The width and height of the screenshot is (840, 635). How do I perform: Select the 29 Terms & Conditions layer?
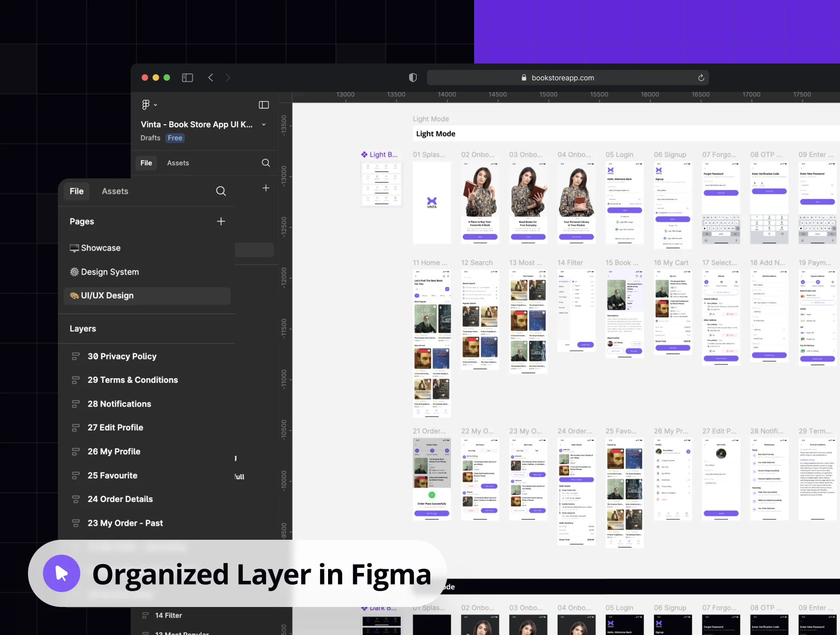[133, 380]
